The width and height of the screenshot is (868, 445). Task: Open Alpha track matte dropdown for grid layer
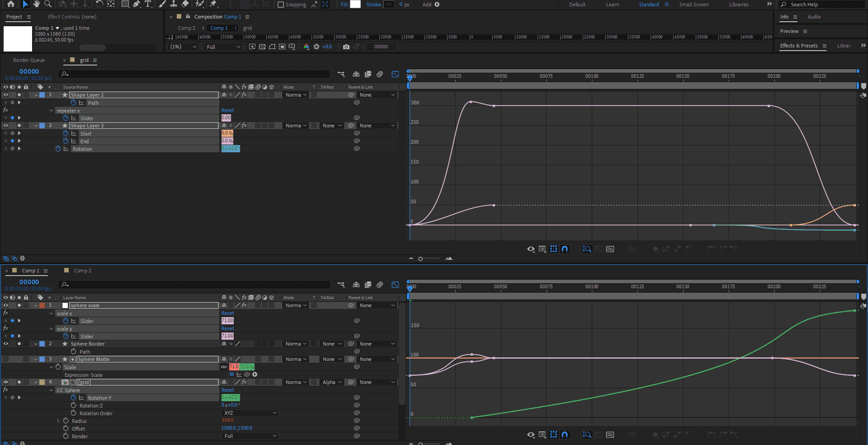(x=332, y=382)
